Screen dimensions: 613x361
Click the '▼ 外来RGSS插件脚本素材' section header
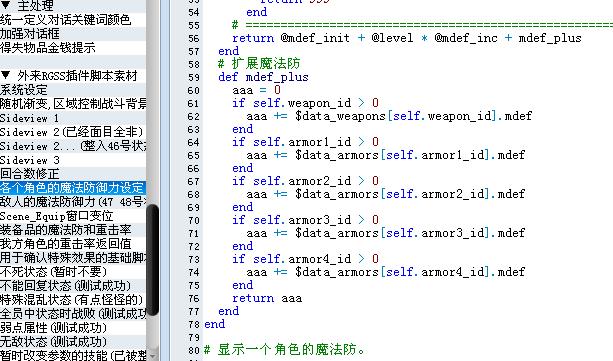tap(73, 76)
